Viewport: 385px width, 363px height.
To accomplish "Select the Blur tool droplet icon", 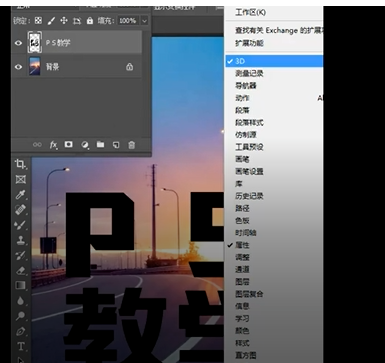I will pos(21,301).
